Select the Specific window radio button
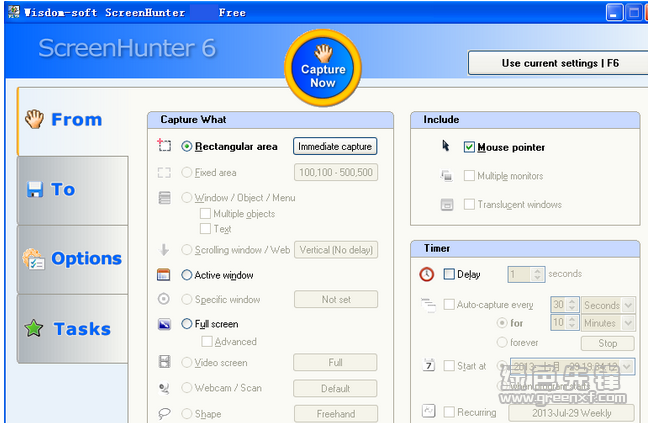Viewport: 648px width, 423px height. pos(187,299)
